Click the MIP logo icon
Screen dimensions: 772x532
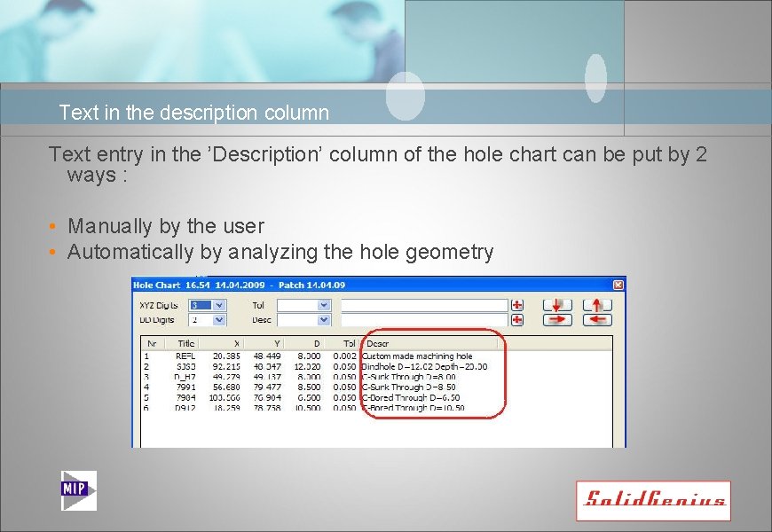click(x=79, y=490)
